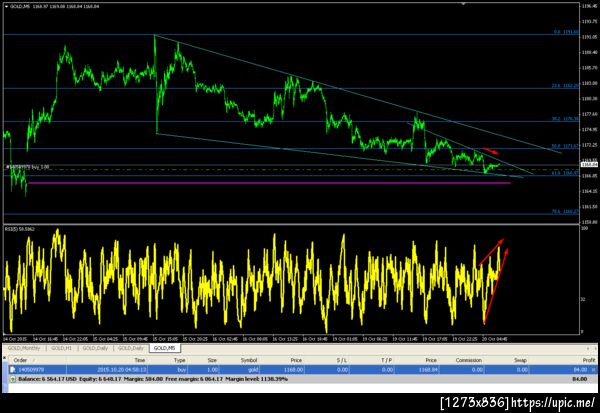
Task: Click the 14 Oct 2015 time axis label
Action: (15, 339)
